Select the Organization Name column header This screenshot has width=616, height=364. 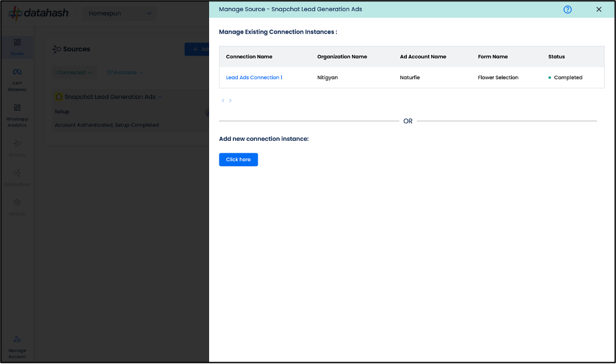tap(342, 56)
